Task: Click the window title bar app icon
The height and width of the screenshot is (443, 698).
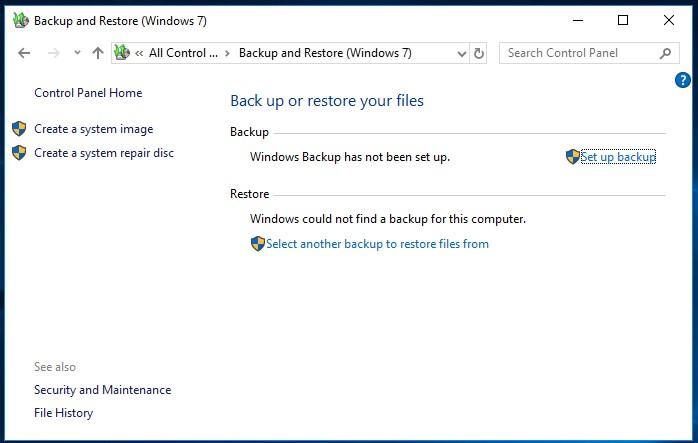Action: pos(20,20)
